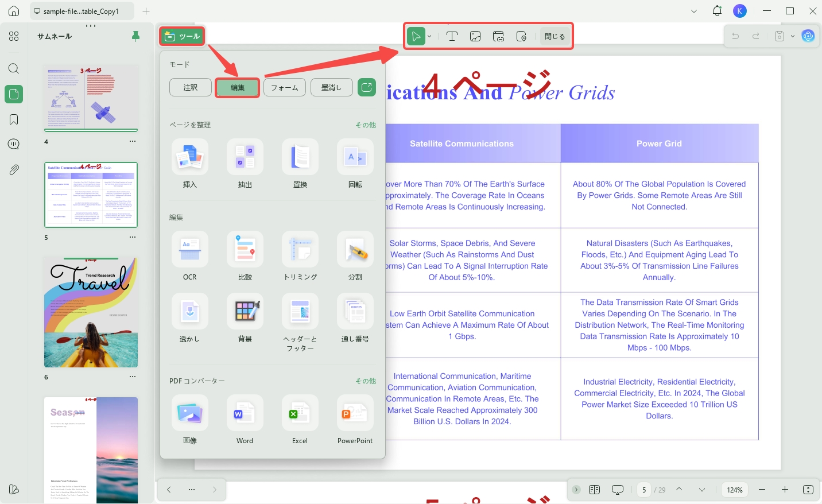Click the ツール tools button

[182, 36]
